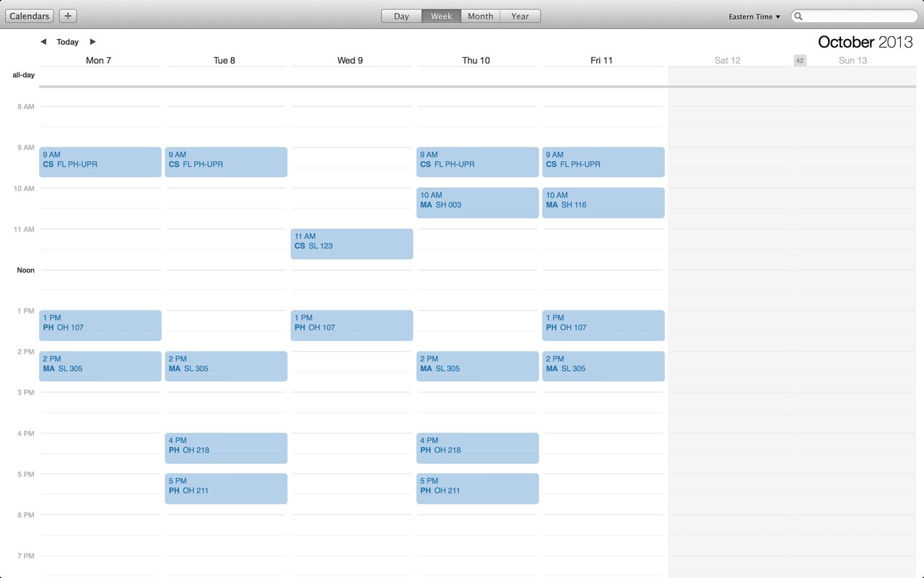Select Tuesday 5 PM PH OH 211 event
Screen dimensions: 924x578
click(x=226, y=488)
